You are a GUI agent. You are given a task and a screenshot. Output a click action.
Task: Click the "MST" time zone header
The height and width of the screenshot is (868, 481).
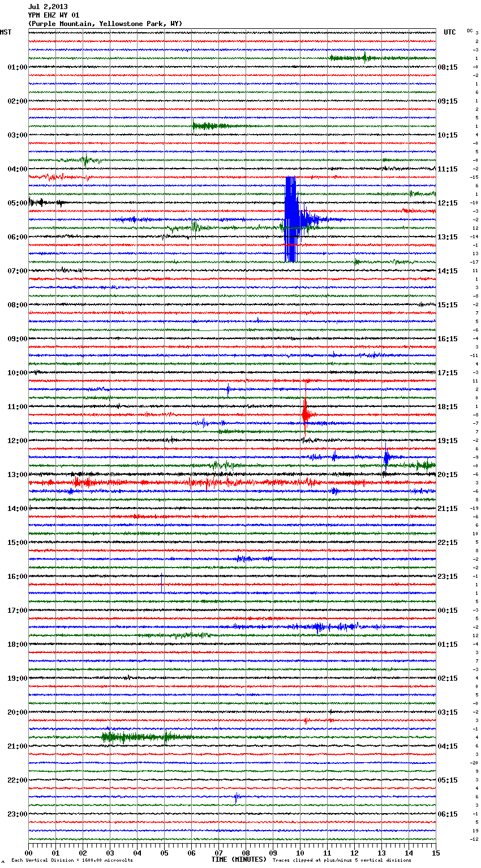coord(6,32)
